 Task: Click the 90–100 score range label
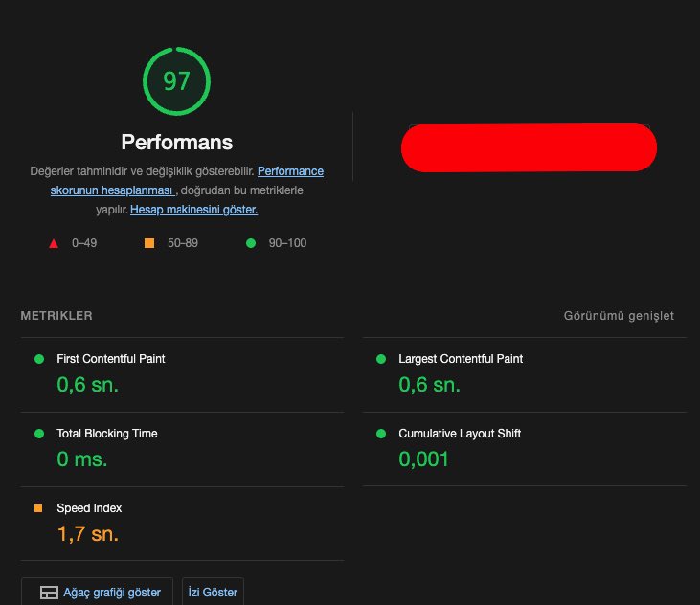pyautogui.click(x=287, y=243)
